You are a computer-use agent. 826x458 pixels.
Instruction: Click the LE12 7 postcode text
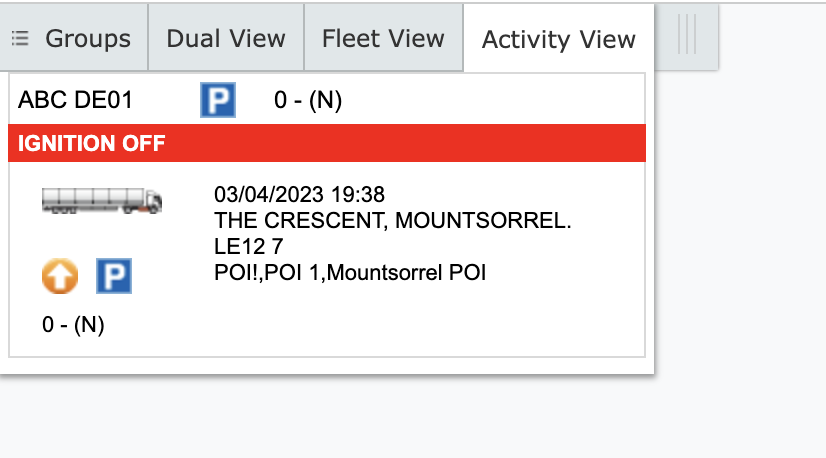pos(248,246)
